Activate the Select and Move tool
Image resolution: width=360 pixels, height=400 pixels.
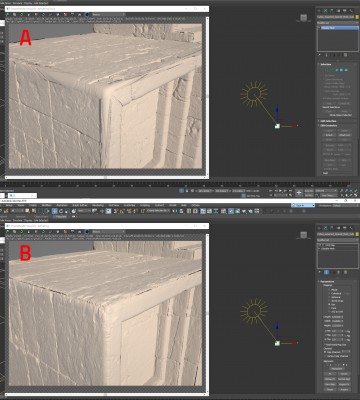click(x=54, y=211)
